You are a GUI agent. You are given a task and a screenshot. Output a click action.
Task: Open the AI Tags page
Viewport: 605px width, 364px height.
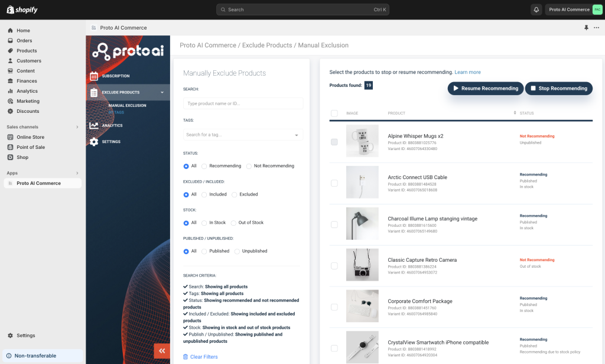[x=116, y=112]
